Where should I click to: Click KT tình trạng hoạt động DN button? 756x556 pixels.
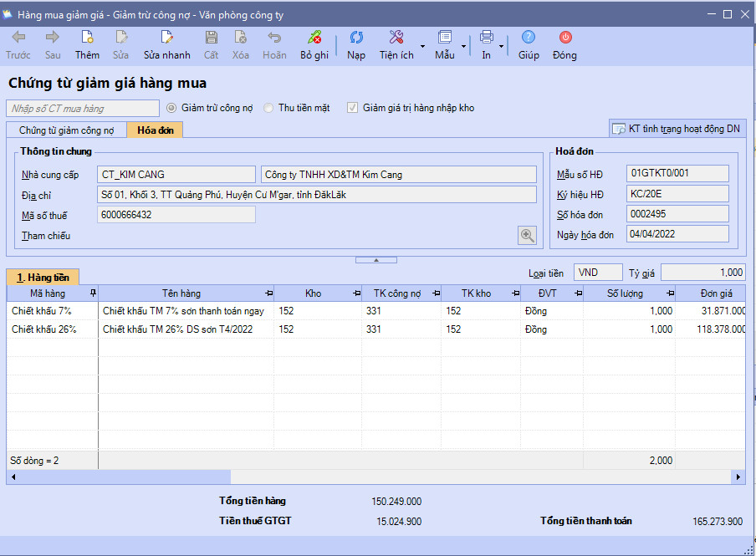tap(678, 129)
